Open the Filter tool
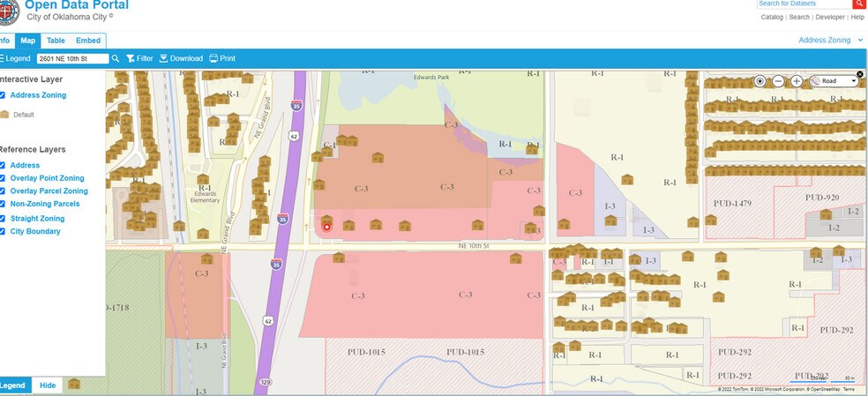868x396 pixels. pos(139,59)
